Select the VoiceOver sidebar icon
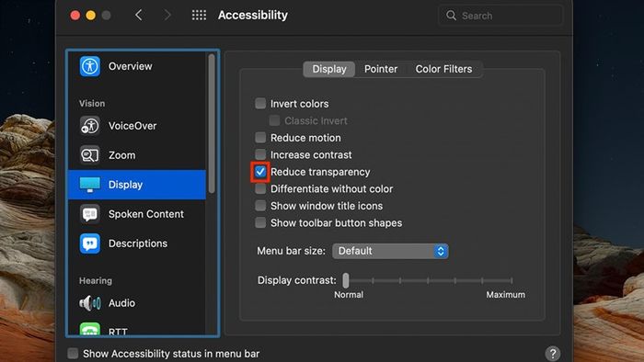Viewport: 644px width, 362px height. click(90, 126)
